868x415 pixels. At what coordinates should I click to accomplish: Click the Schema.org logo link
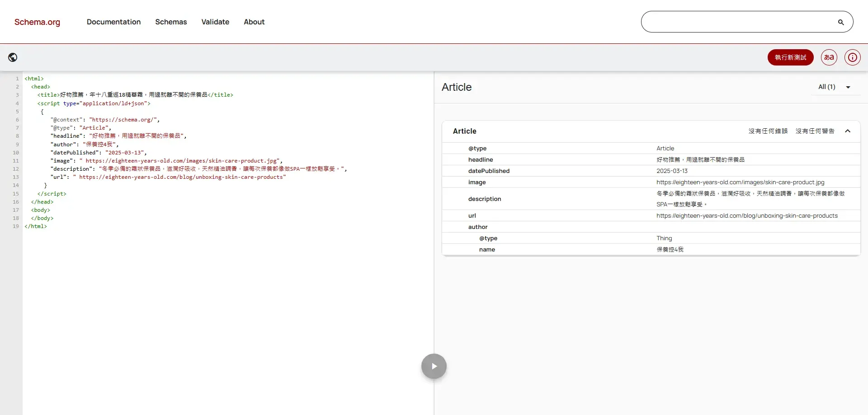37,22
